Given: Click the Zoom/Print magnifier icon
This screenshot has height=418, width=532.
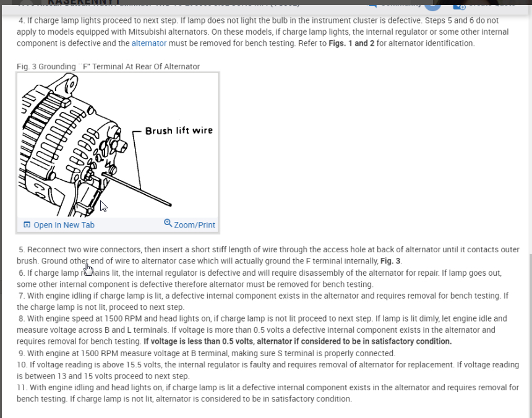Looking at the screenshot, I should 168,223.
